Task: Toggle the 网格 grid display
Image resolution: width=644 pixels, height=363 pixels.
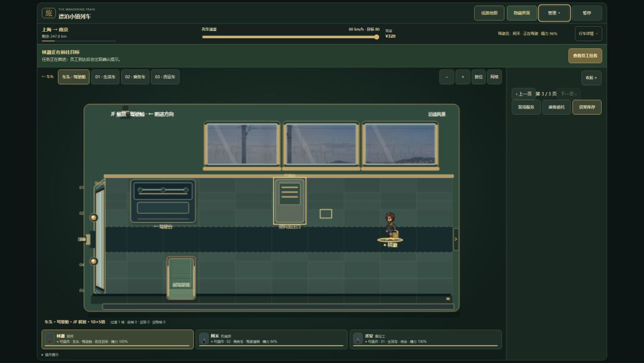Action: click(x=494, y=77)
